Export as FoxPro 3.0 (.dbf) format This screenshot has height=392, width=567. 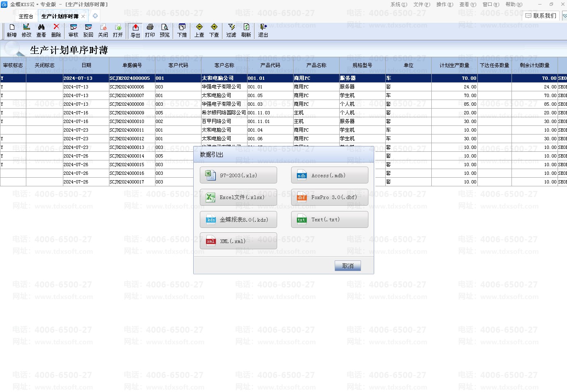tap(330, 197)
